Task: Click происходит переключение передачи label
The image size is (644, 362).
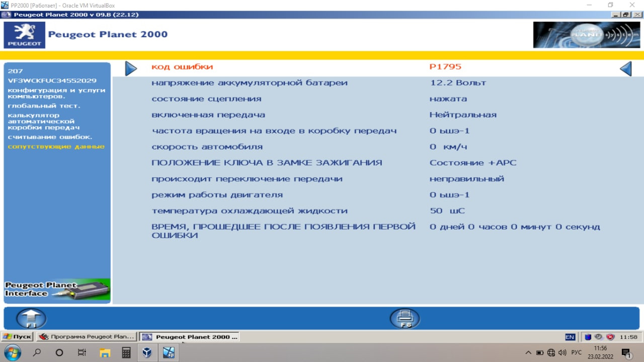Action: (x=247, y=179)
